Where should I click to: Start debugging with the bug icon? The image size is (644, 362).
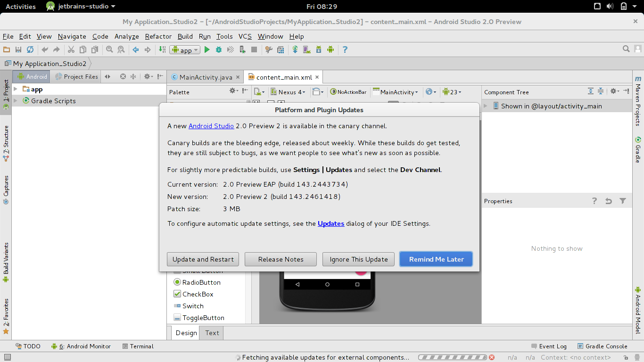[219, 49]
